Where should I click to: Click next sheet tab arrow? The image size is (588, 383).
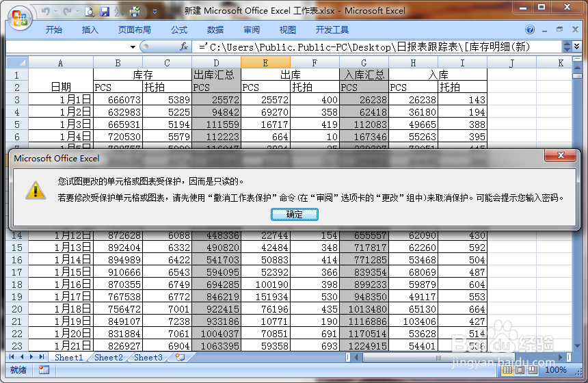click(31, 357)
